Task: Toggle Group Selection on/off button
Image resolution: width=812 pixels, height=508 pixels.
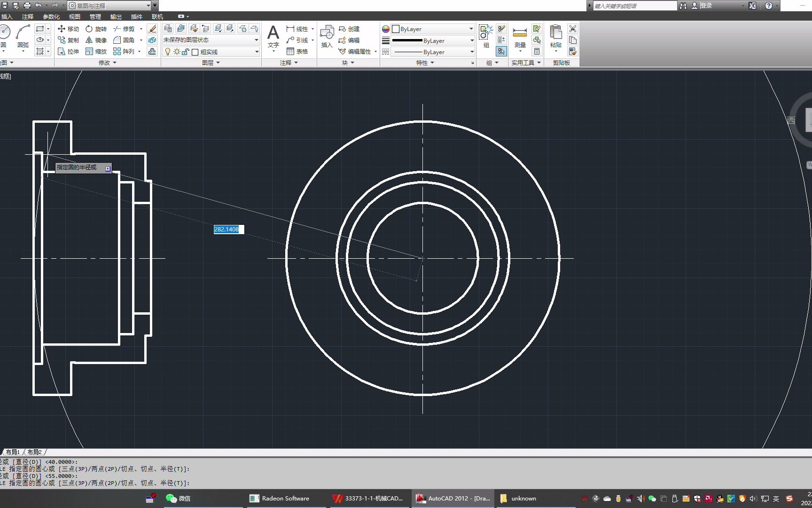Action: point(501,51)
